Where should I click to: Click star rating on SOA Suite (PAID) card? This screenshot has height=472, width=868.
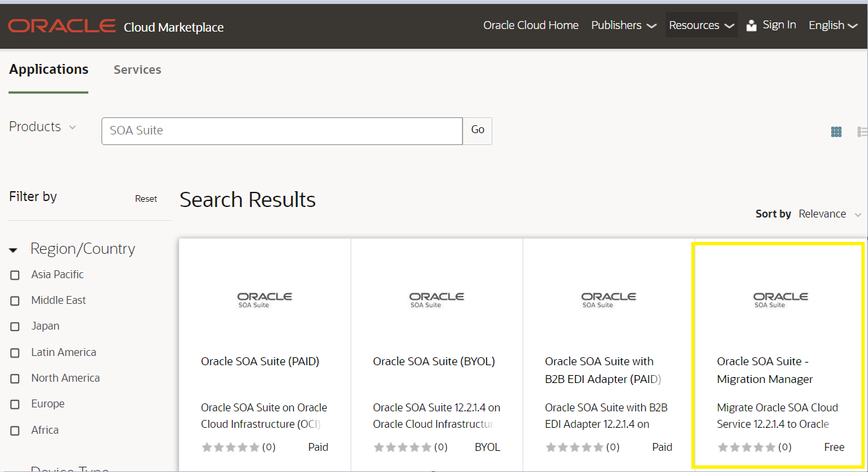click(231, 448)
